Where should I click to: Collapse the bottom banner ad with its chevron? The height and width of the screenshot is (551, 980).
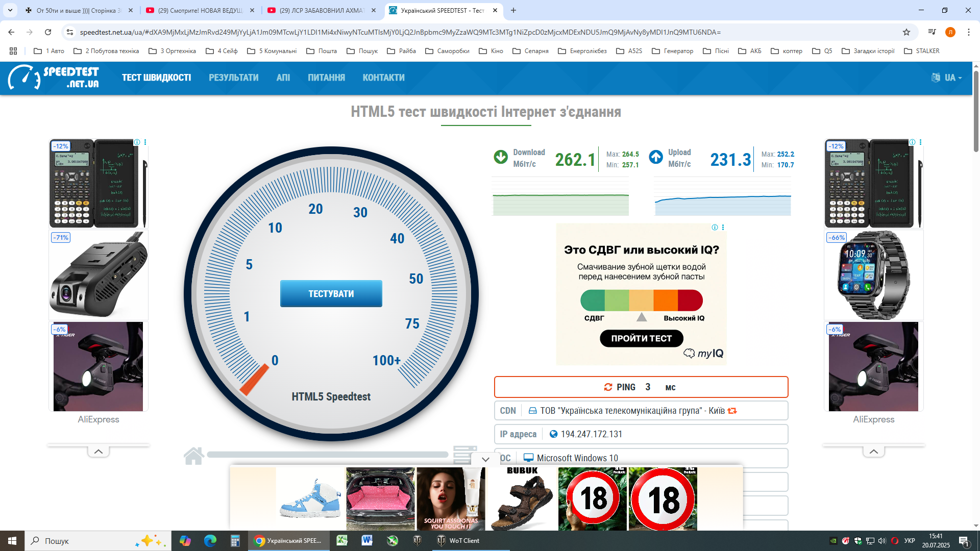click(x=485, y=459)
